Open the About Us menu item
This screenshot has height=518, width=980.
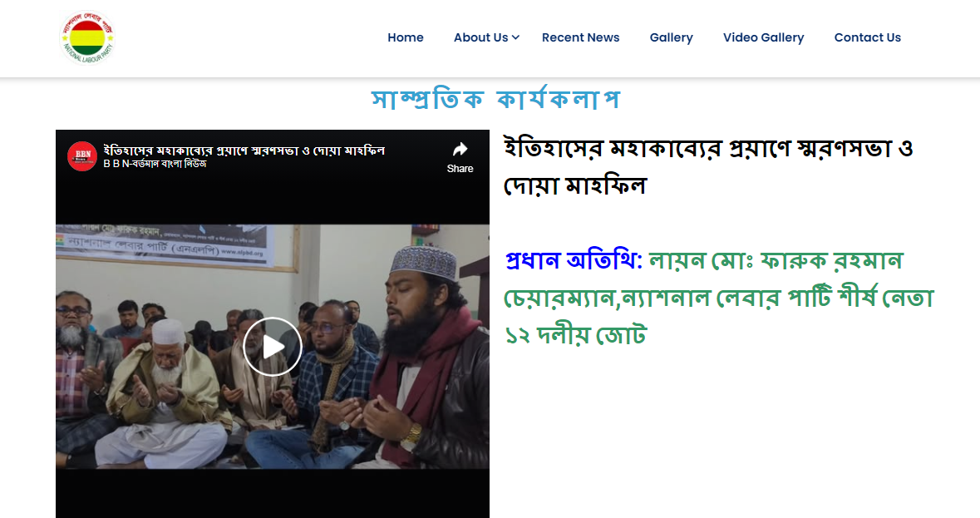click(x=480, y=37)
